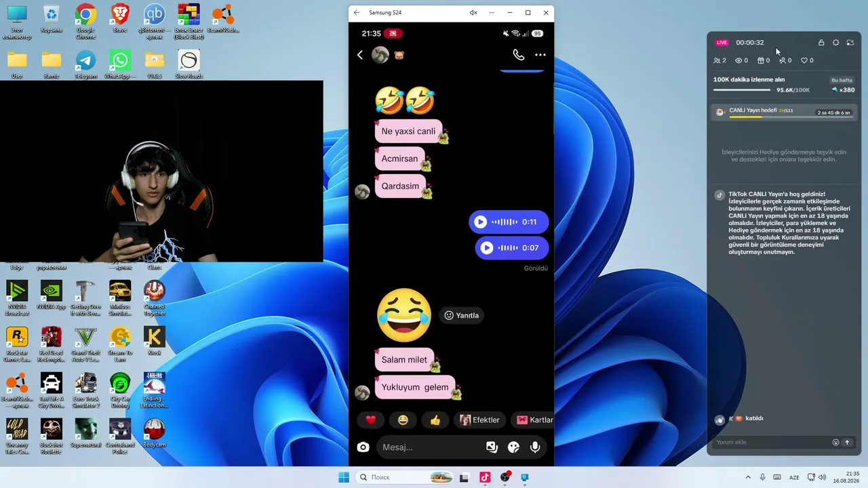Tap the phone call icon in chat header
This screenshot has width=868, height=488.
point(519,55)
